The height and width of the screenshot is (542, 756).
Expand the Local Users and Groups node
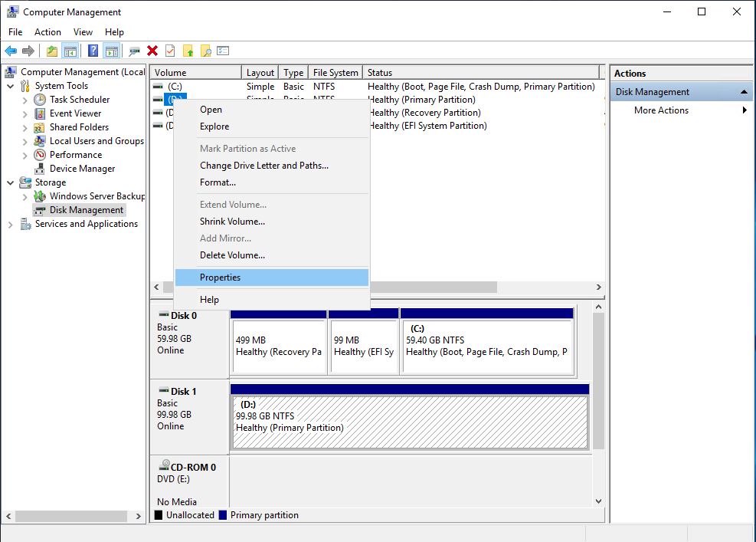coord(25,141)
